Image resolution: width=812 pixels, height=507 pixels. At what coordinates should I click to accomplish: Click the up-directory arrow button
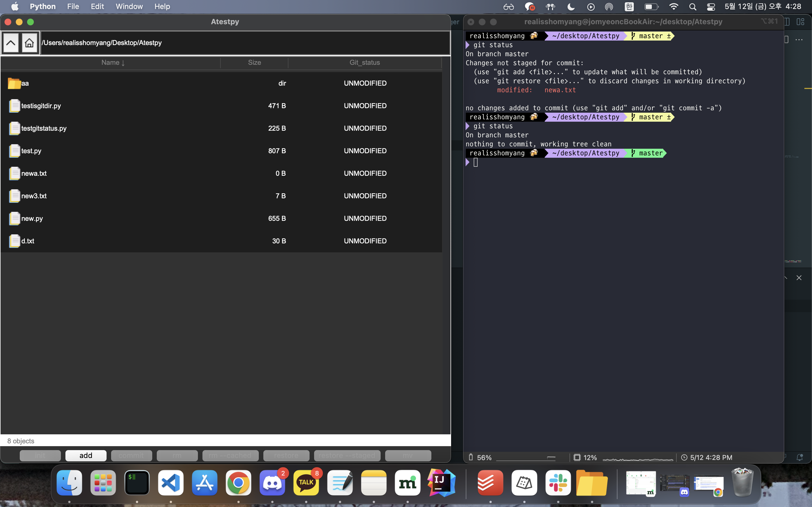tap(11, 43)
